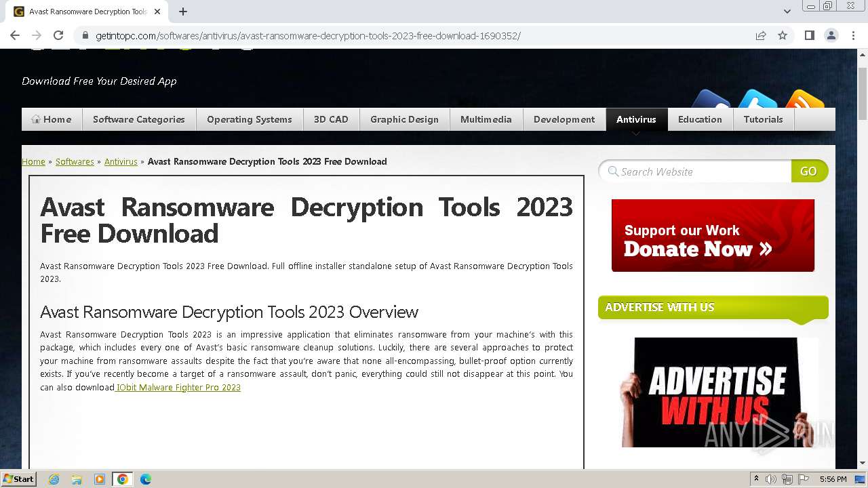
Task: Click the address bar URL
Action: coord(308,35)
